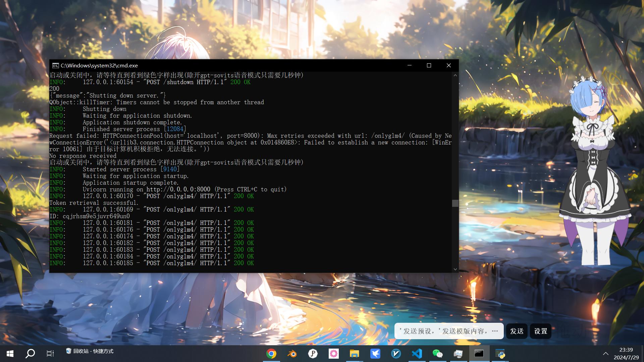Open the 回收站 - 快捷方式 toolbar shortcut
This screenshot has width=644, height=362.
pyautogui.click(x=90, y=351)
